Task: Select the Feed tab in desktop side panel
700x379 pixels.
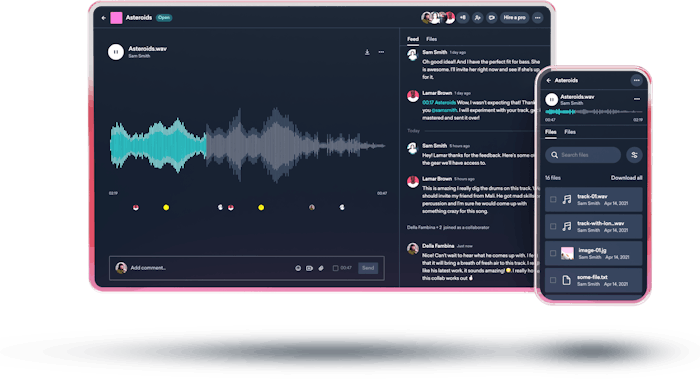Action: [x=412, y=39]
